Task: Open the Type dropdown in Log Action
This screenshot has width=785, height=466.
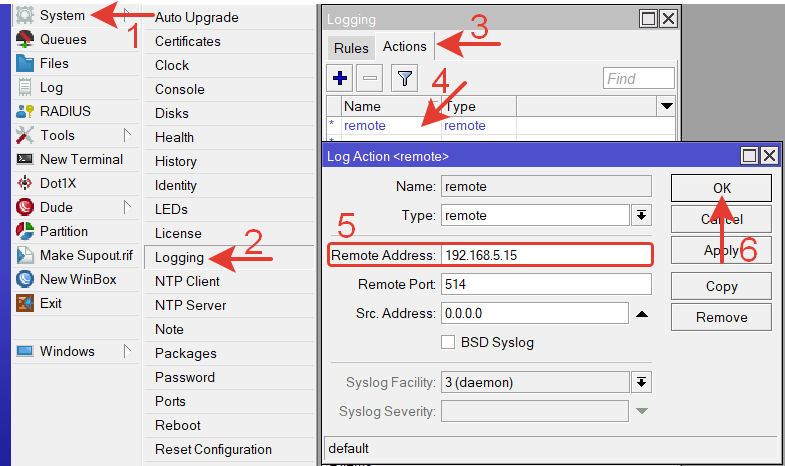Action: click(x=641, y=215)
